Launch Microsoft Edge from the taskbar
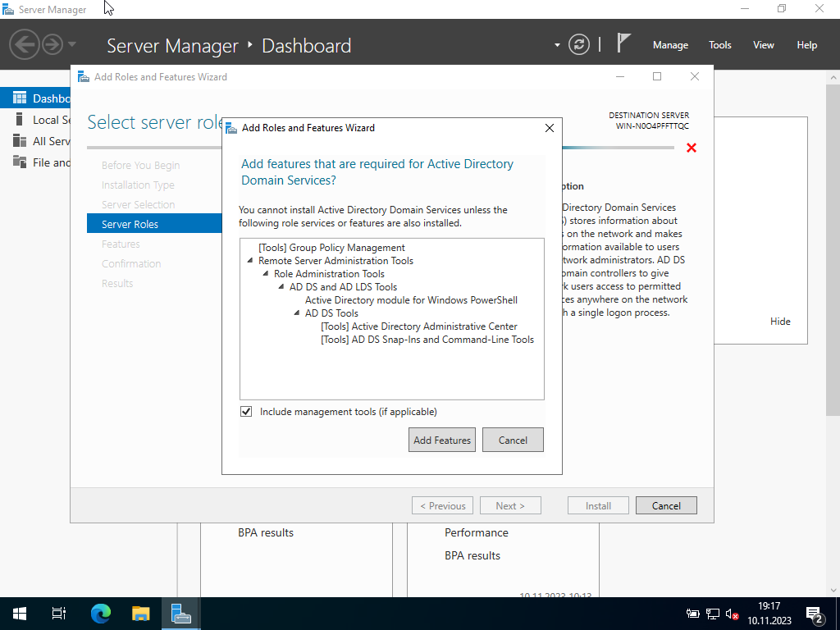Viewport: 840px width, 630px height. pos(101,614)
